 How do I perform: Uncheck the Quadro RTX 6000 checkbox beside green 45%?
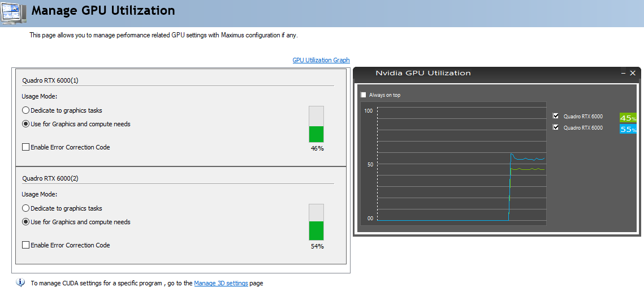556,116
